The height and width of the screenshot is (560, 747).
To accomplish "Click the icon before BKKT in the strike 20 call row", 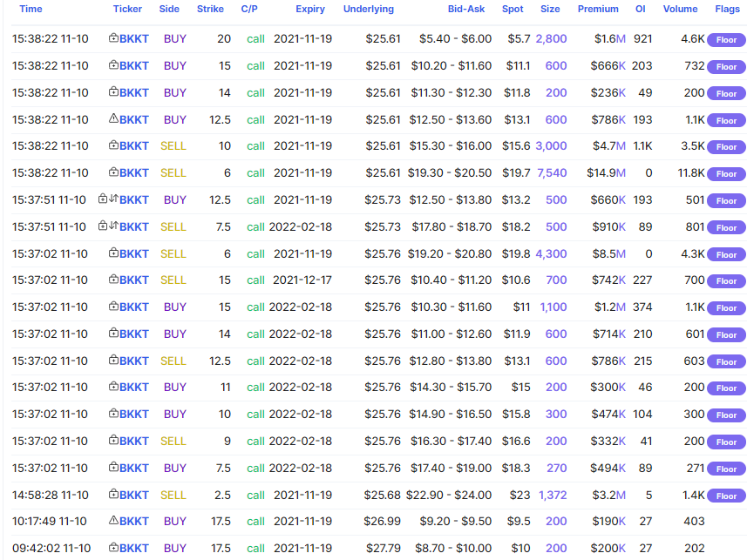I will click(x=113, y=38).
